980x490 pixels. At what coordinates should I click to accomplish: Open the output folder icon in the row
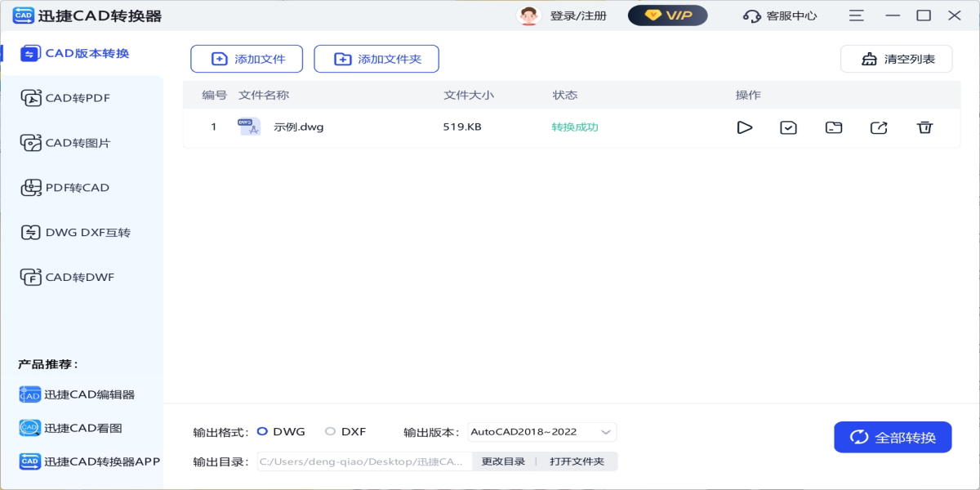[833, 127]
